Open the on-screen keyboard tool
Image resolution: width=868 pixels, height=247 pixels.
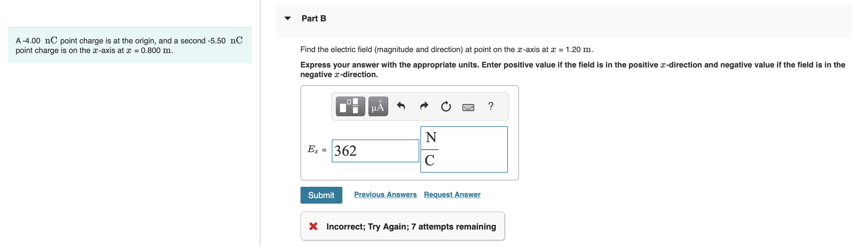(x=468, y=107)
